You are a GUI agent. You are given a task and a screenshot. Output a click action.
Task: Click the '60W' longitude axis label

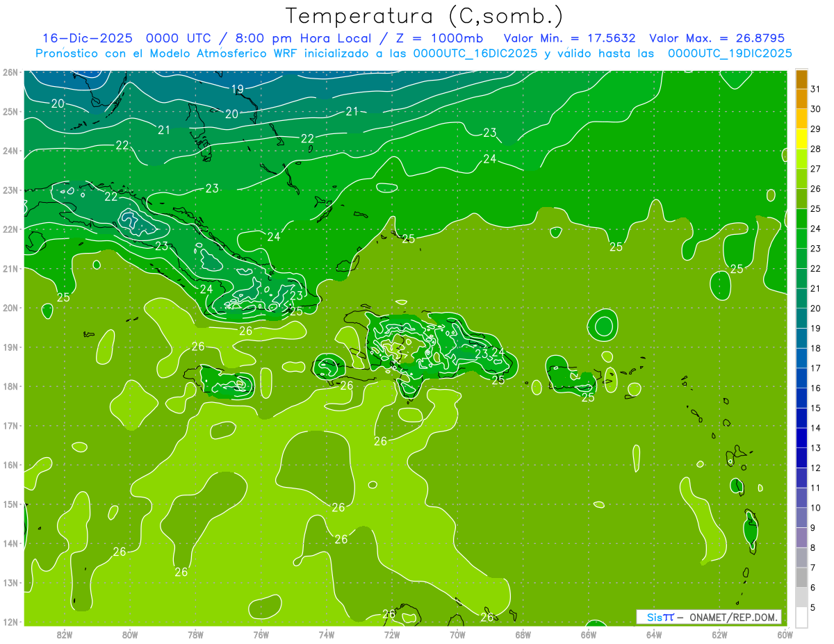(785, 634)
